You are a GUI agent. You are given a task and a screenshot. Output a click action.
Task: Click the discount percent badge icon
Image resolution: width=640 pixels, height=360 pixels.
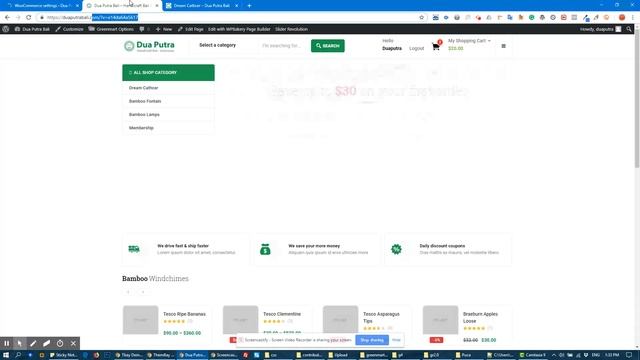pyautogui.click(x=396, y=249)
